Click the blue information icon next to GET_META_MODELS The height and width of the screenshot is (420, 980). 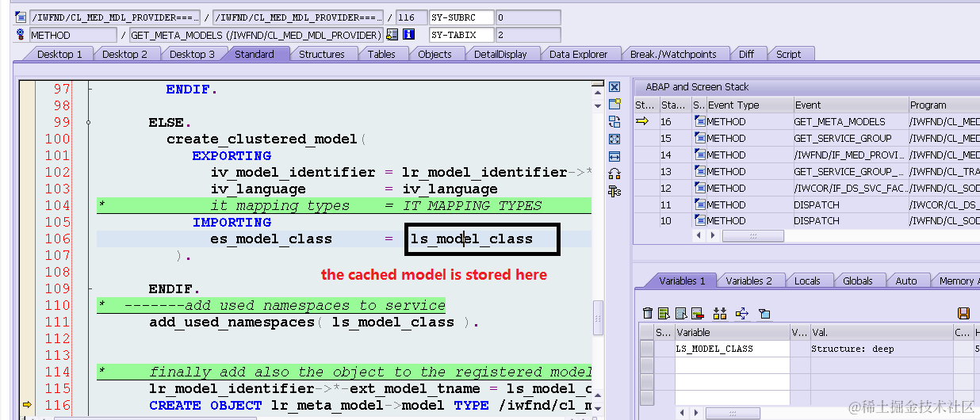[x=409, y=35]
